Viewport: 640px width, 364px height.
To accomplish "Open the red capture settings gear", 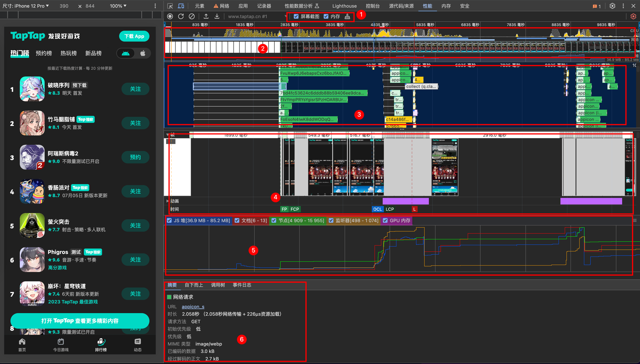I will [633, 16].
